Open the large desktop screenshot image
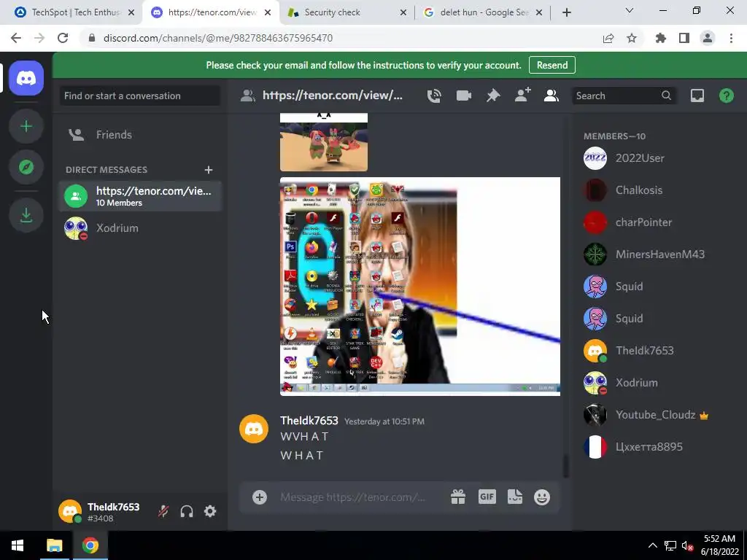The height and width of the screenshot is (560, 747). (420, 287)
